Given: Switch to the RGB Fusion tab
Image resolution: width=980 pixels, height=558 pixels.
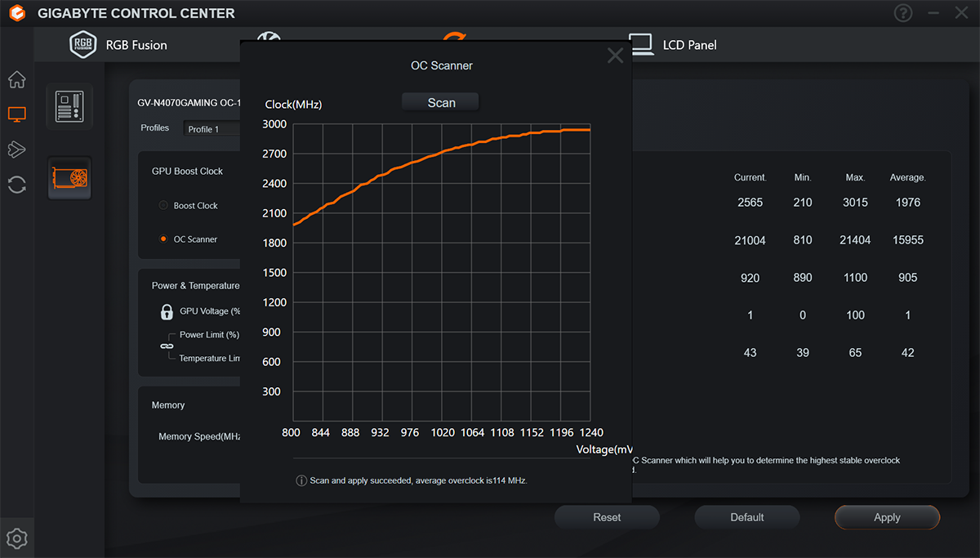Looking at the screenshot, I should [118, 45].
